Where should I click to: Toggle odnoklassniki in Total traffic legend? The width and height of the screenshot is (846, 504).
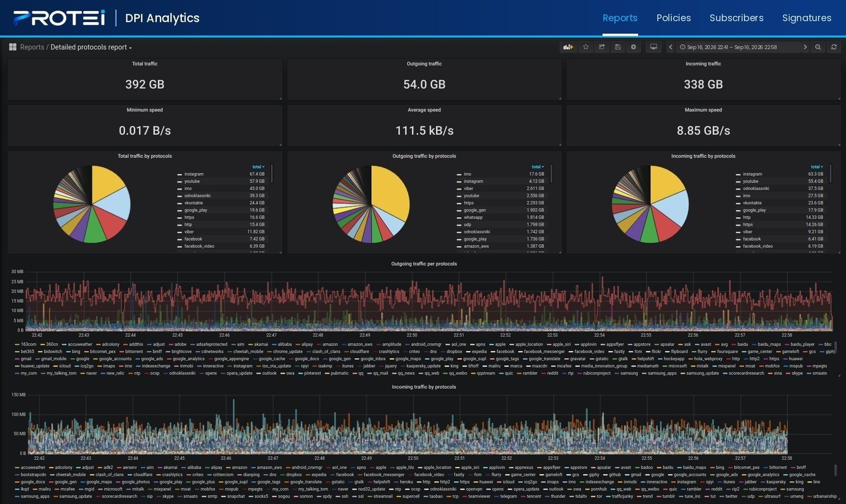pyautogui.click(x=197, y=195)
